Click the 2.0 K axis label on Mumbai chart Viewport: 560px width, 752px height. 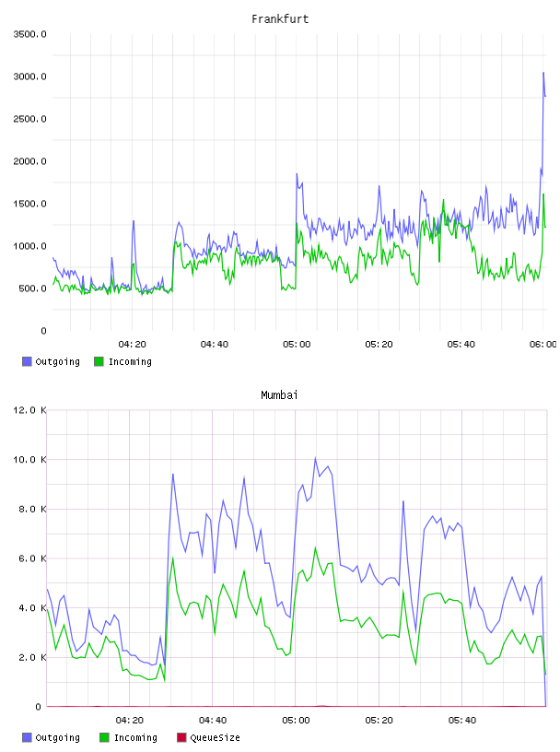[32, 657]
